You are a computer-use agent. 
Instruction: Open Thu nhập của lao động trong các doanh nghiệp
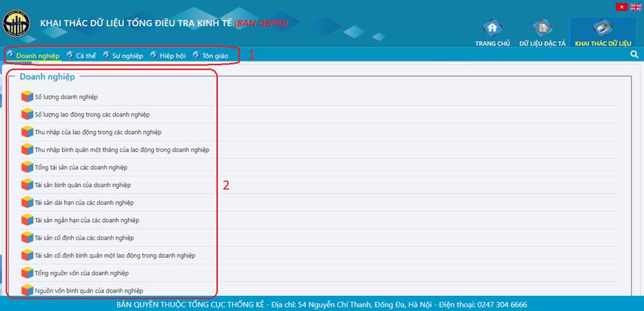click(x=98, y=132)
